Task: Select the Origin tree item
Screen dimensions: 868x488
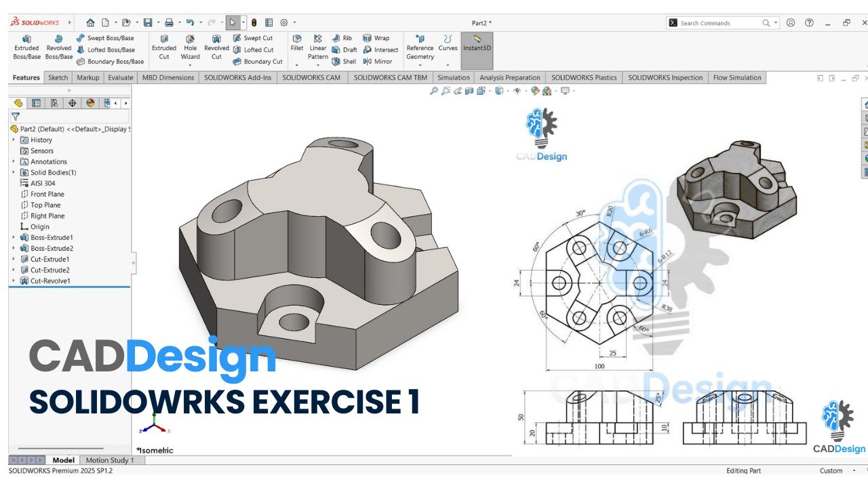Action: pyautogui.click(x=35, y=226)
